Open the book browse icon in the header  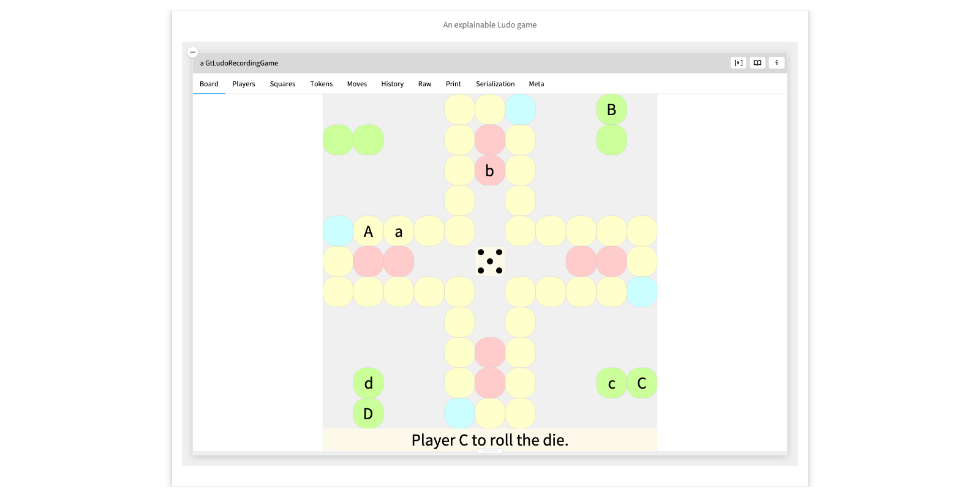[758, 62]
